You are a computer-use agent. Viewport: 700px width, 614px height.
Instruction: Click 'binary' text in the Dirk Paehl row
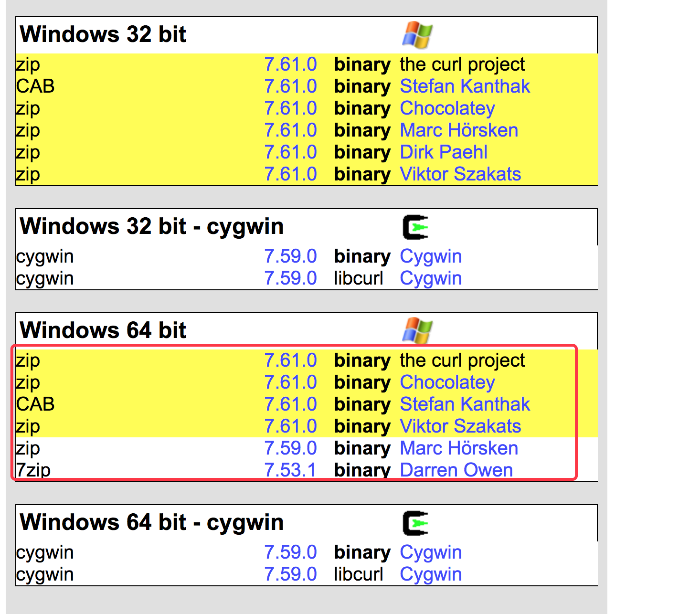[362, 153]
